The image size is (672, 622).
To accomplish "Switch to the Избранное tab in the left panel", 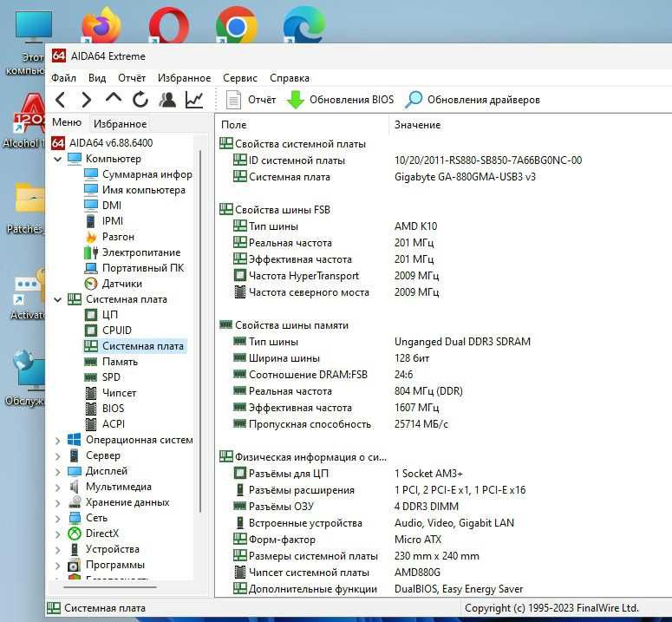I will click(x=121, y=124).
